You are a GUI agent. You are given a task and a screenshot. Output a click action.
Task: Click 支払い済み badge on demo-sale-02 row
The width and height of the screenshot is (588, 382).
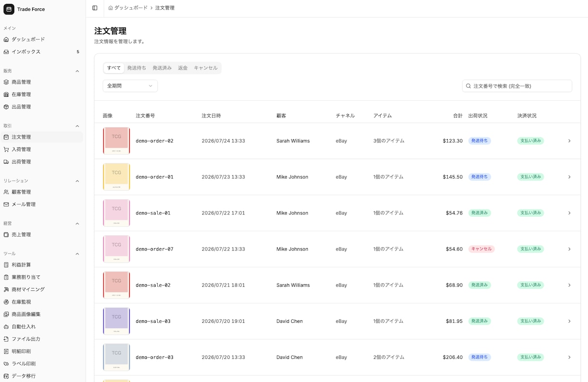click(531, 285)
